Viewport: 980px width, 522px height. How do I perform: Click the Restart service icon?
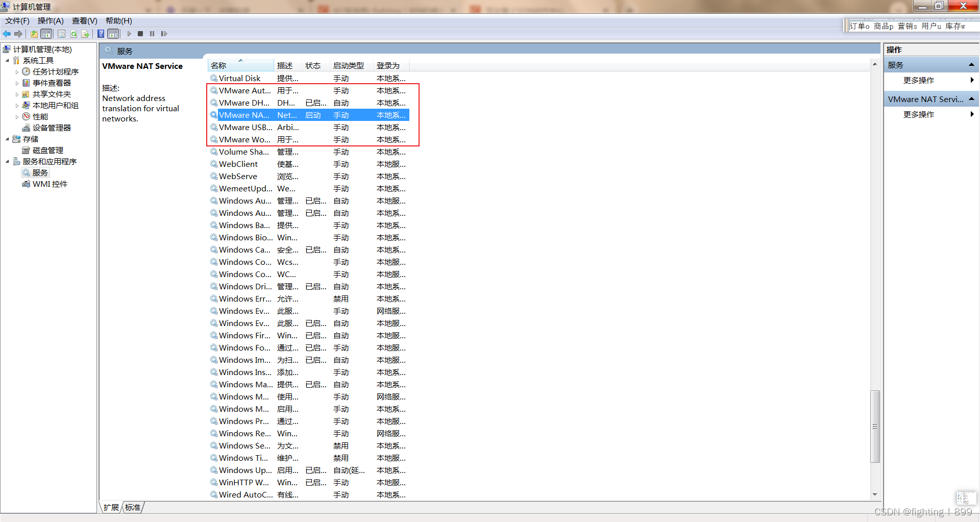(x=164, y=34)
